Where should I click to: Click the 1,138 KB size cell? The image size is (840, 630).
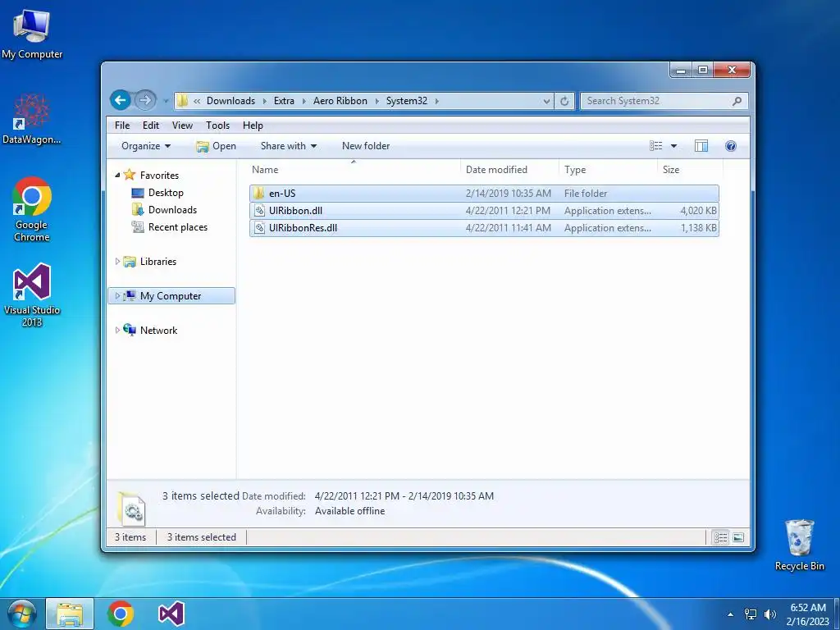(x=699, y=228)
